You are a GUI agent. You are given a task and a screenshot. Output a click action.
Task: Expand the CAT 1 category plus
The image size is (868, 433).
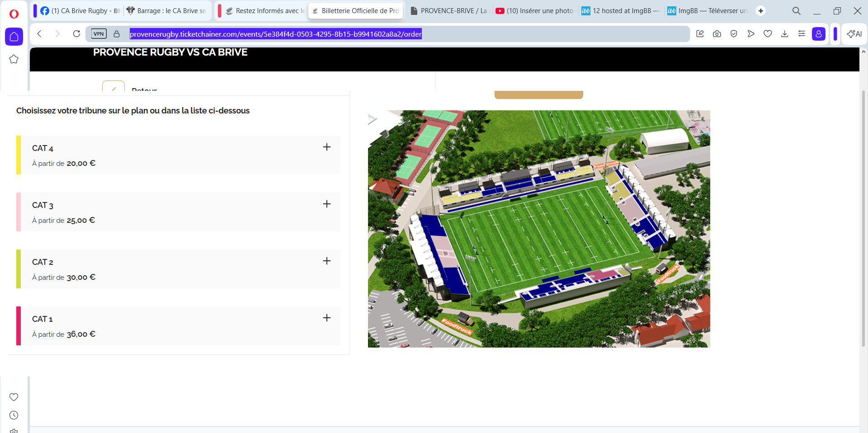point(327,318)
